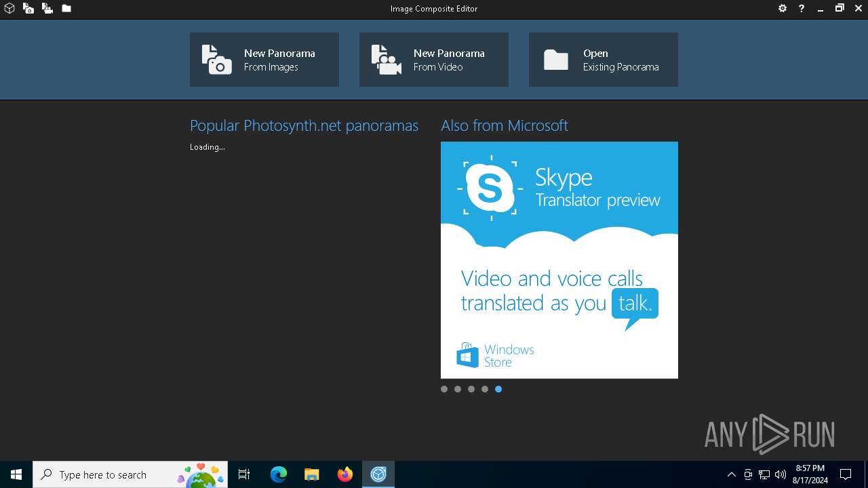Restore down the Image Composite Editor window
The height and width of the screenshot is (488, 868).
[x=840, y=9]
